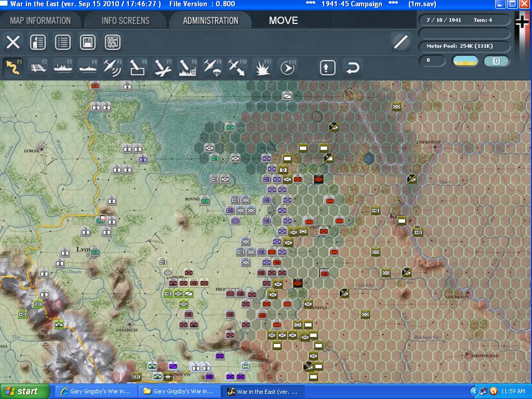Click the dark 0 counter pill left of the weather indicator

[432, 60]
